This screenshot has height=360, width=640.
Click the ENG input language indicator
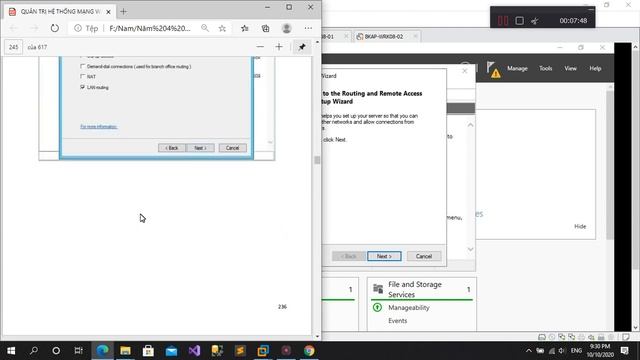click(x=576, y=351)
